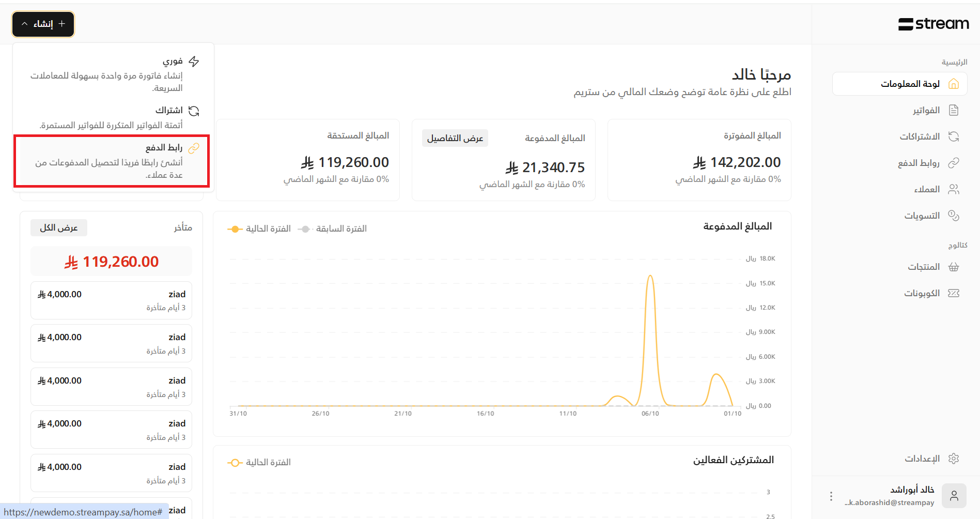Open settings via the gear icon
The image size is (980, 519).
[953, 459]
